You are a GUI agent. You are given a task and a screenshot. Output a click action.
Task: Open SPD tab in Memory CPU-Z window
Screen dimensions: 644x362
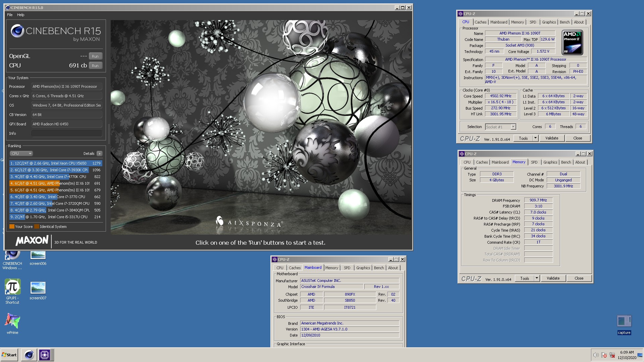click(534, 162)
